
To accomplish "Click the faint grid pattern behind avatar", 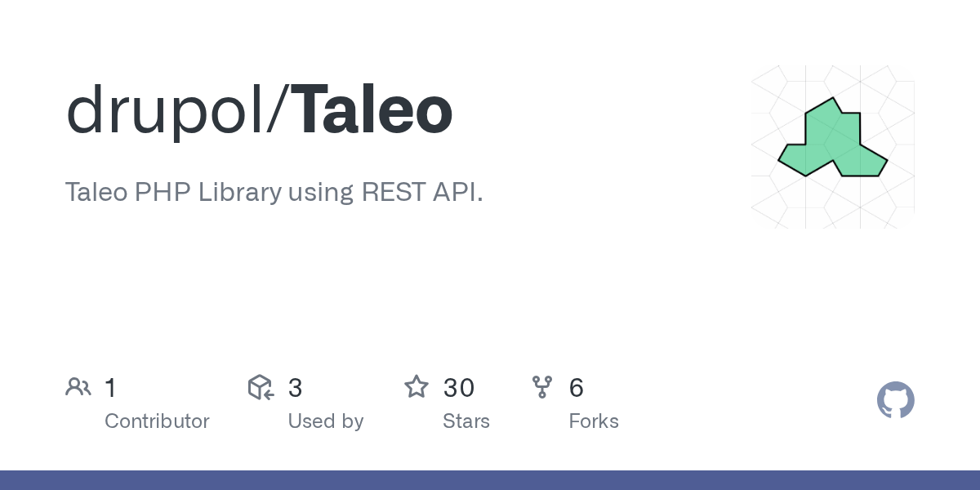I will tap(833, 147).
